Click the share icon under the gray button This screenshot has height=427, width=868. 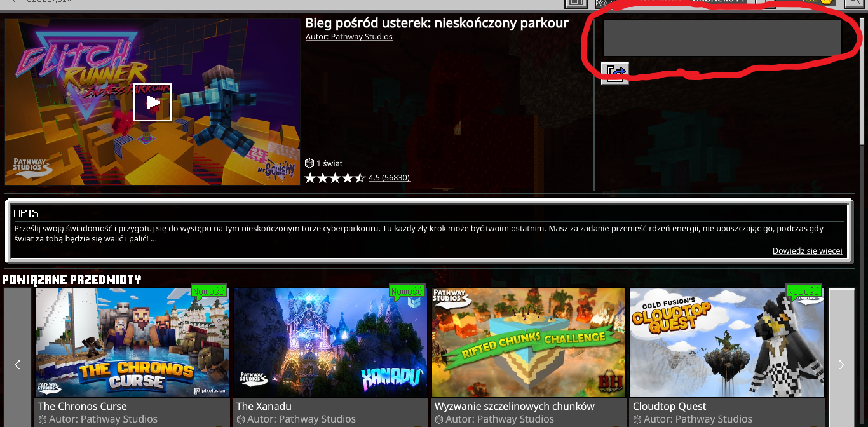tap(614, 73)
